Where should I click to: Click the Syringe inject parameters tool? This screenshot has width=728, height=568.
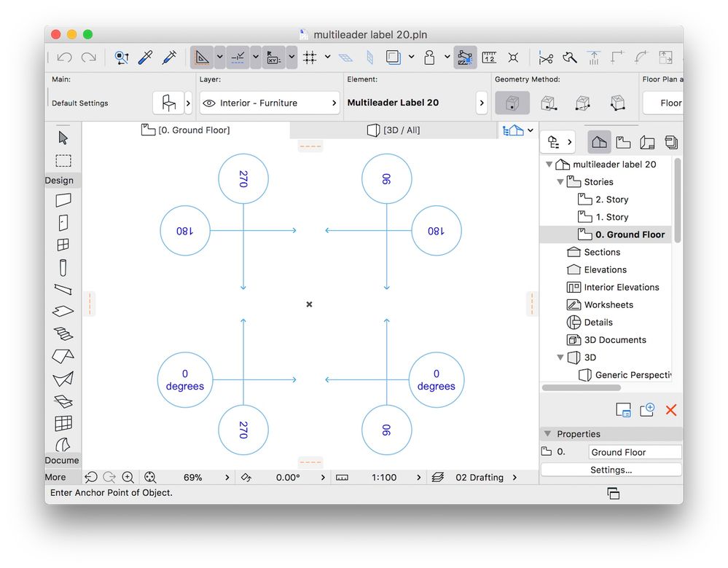169,57
